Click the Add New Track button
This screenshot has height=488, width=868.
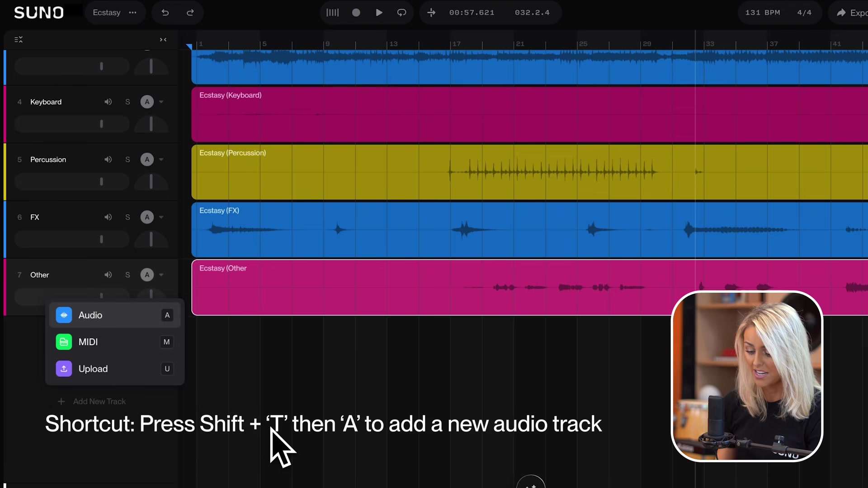tap(92, 401)
